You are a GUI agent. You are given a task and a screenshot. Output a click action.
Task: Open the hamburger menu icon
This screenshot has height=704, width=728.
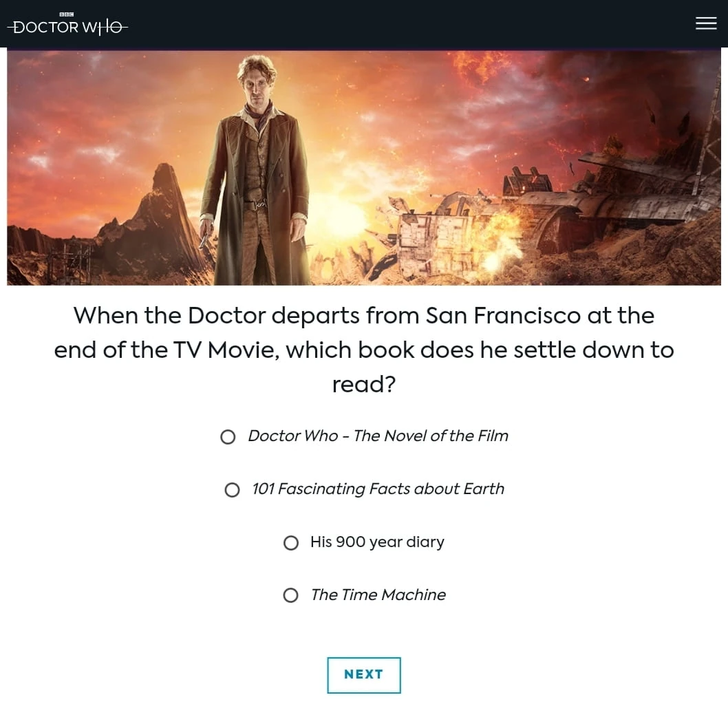[706, 23]
